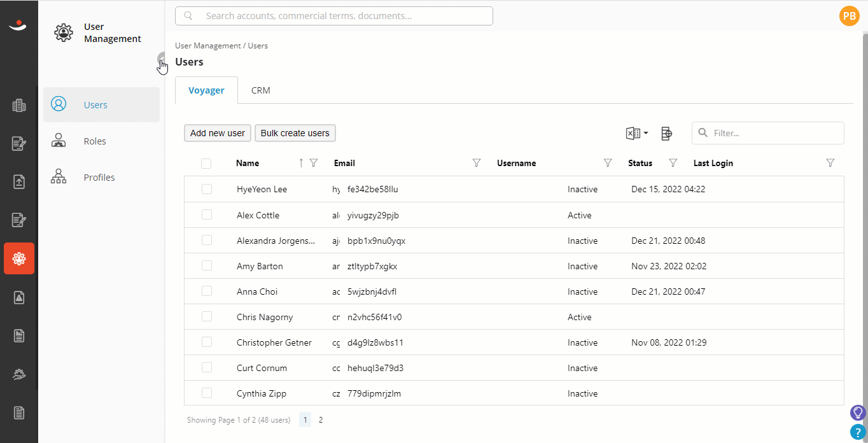Viewport: 868px width, 443px height.
Task: Click the Add new user button
Action: coord(218,133)
